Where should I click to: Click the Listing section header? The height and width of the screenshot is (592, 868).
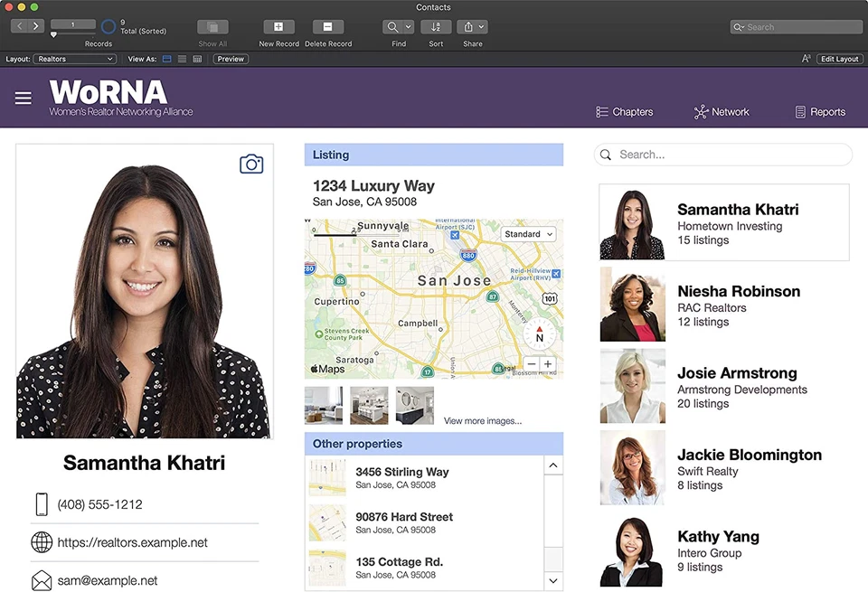[434, 155]
